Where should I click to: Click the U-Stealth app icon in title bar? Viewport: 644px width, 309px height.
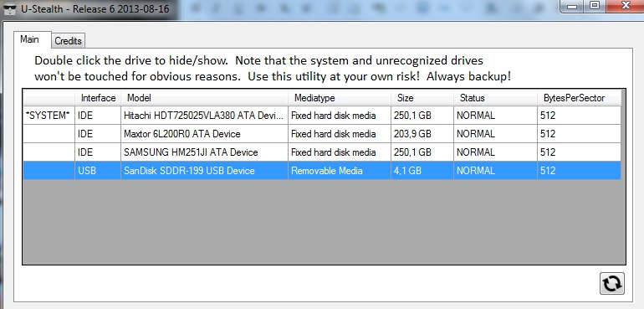pyautogui.click(x=9, y=8)
